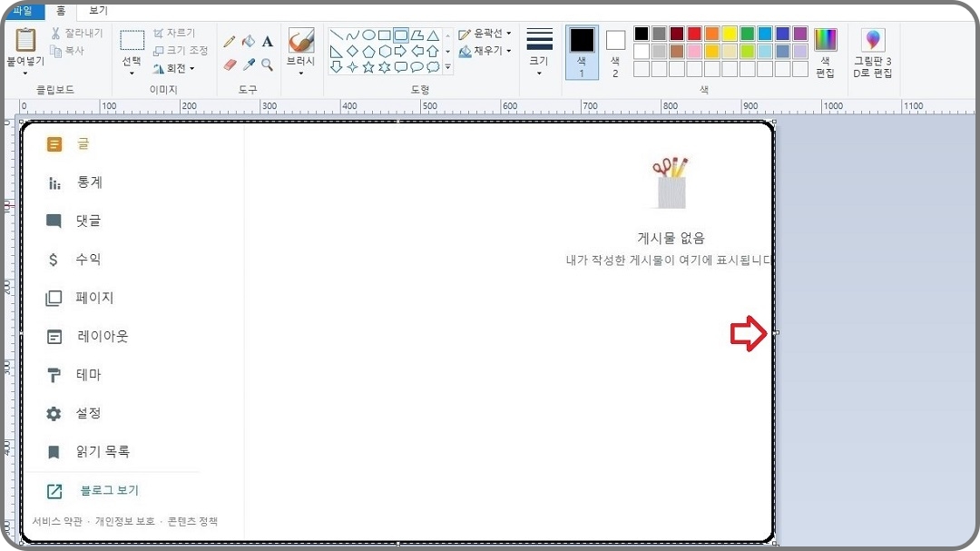Select the Pencil tool

pos(230,40)
